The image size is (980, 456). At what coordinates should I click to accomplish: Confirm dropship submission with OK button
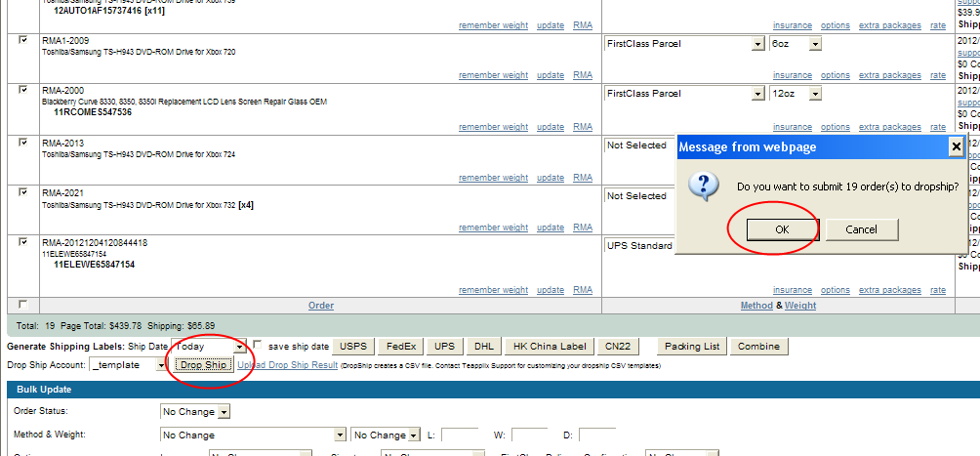[782, 229]
